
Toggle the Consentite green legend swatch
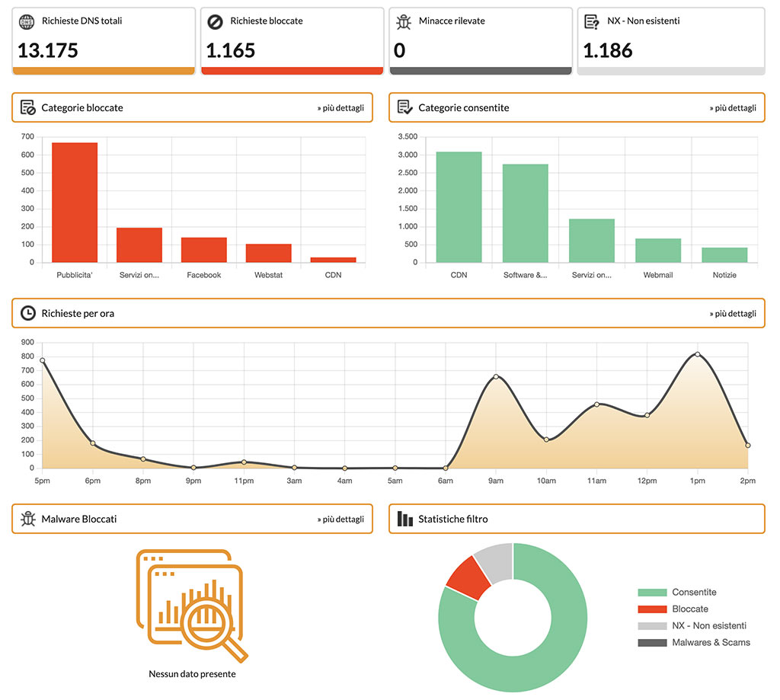point(652,592)
